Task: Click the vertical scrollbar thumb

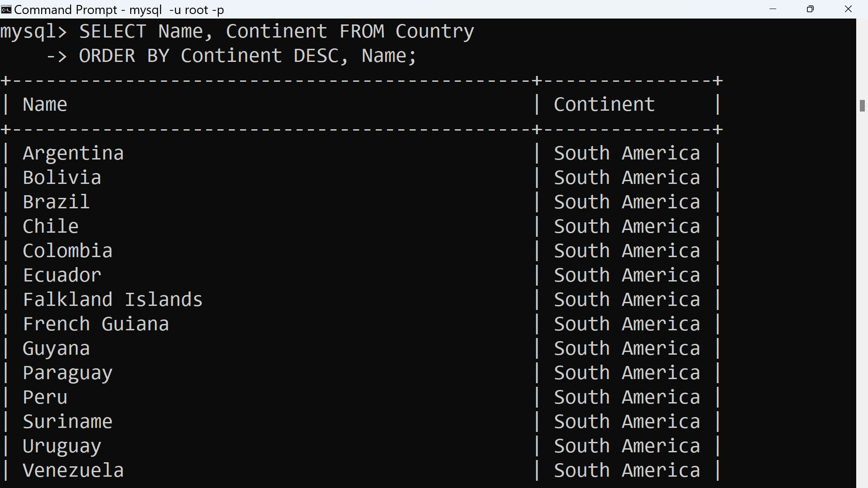Action: point(863,106)
